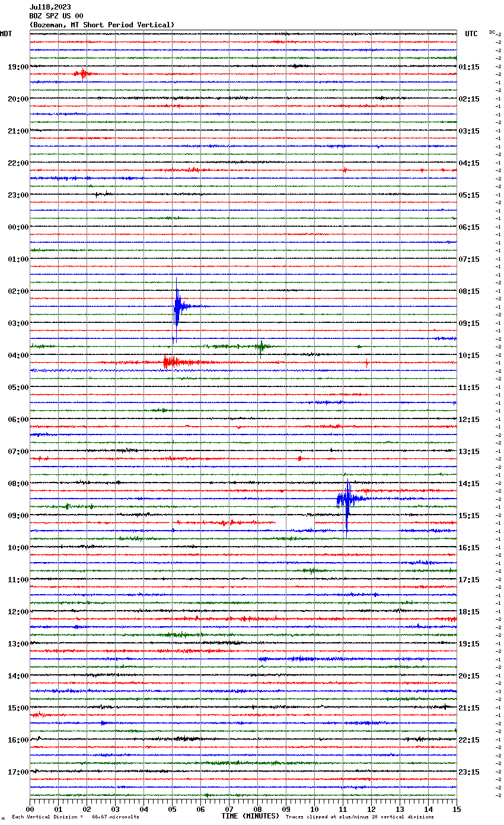
Task: Click the MDT timezone label
Action: 6,34
